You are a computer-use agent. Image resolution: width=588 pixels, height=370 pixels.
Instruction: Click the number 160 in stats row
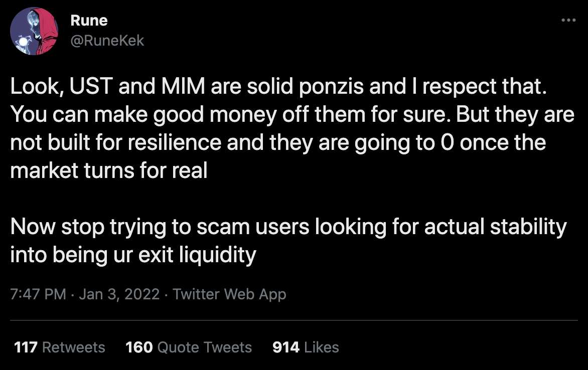click(x=139, y=347)
